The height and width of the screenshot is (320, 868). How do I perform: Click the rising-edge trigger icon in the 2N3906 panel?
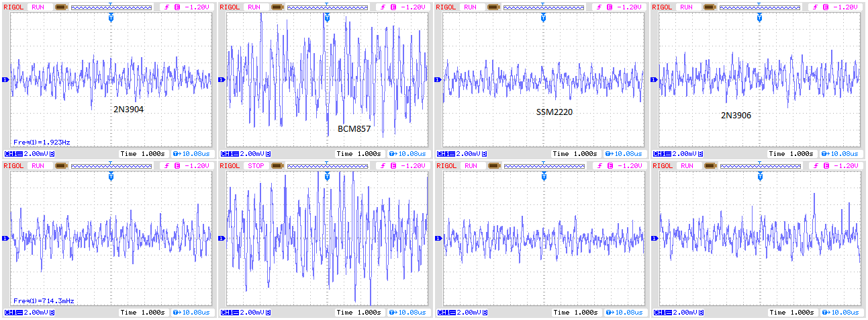coord(816,7)
